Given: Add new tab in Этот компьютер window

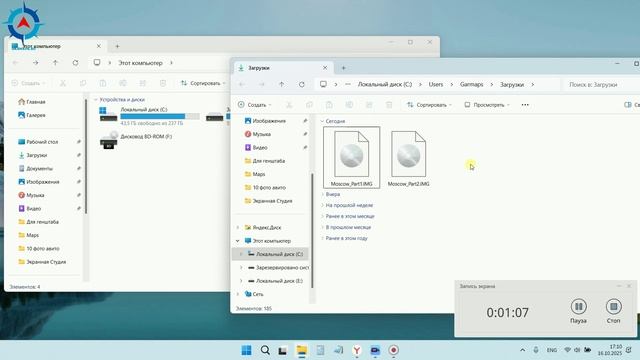Looking at the screenshot, I should pos(117,46).
